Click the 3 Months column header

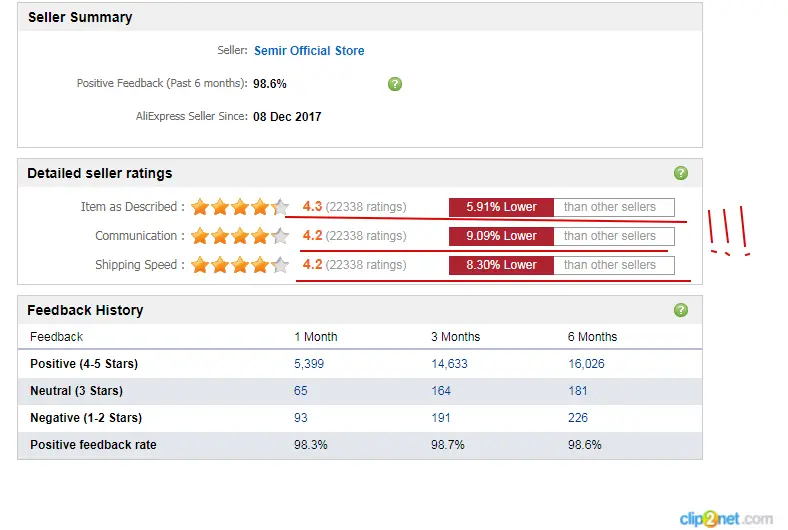tap(455, 337)
